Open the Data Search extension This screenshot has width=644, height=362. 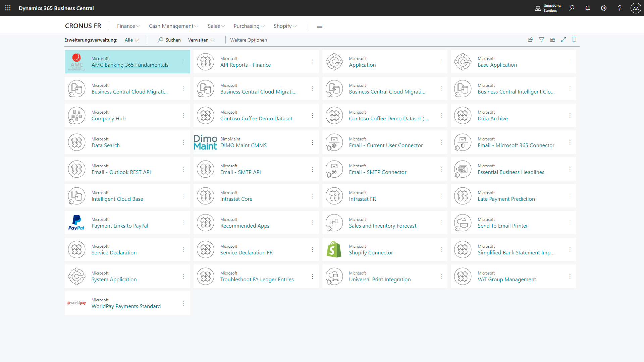(x=106, y=145)
